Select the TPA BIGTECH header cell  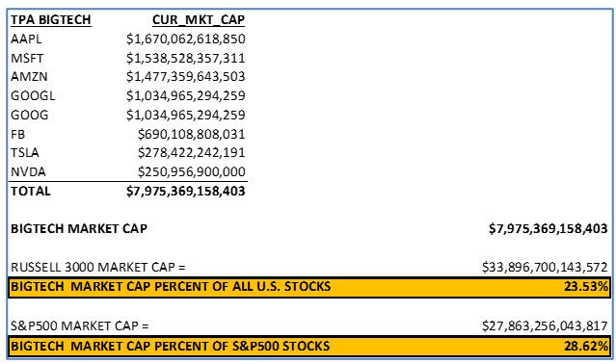pyautogui.click(x=51, y=19)
